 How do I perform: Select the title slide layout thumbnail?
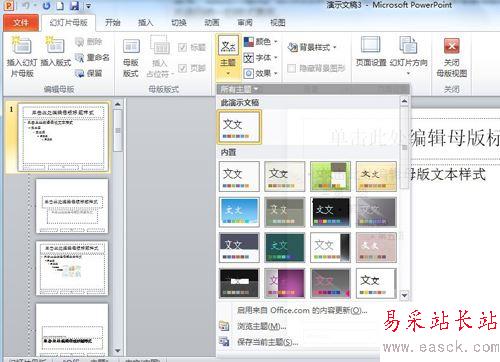pyautogui.click(x=72, y=206)
